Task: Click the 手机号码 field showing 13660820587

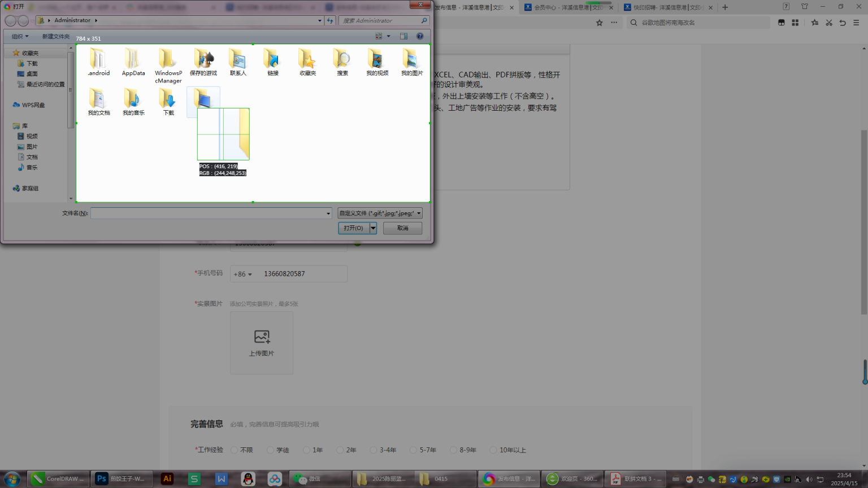Action: (x=288, y=274)
